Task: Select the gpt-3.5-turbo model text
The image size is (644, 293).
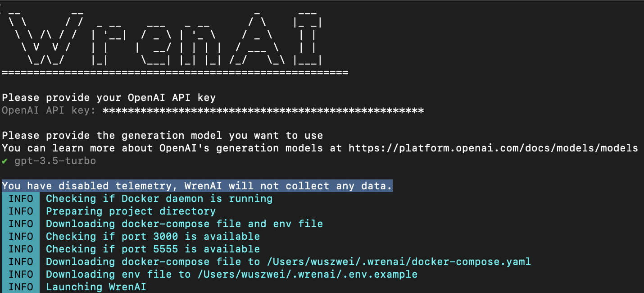Action: tap(55, 161)
